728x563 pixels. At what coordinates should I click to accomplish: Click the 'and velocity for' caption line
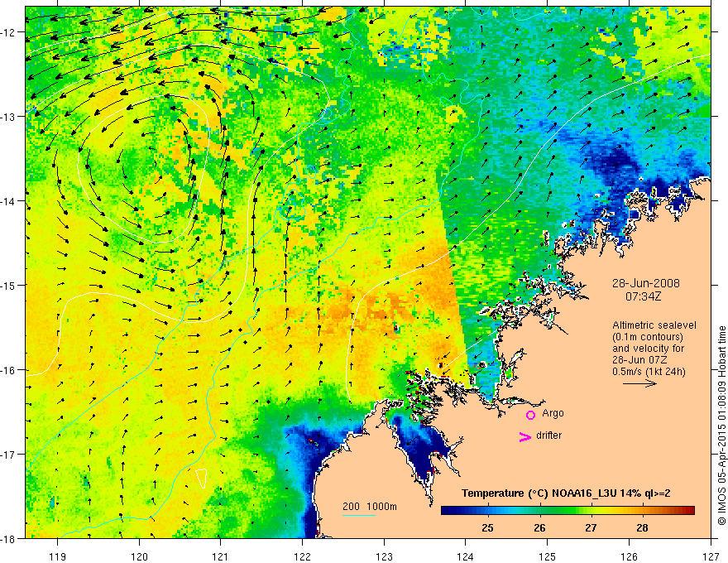648,349
